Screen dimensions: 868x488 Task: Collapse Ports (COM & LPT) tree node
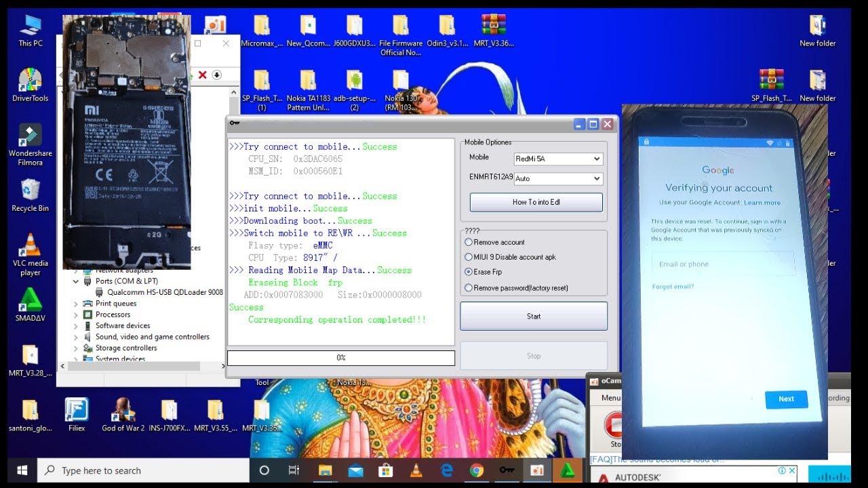click(75, 281)
